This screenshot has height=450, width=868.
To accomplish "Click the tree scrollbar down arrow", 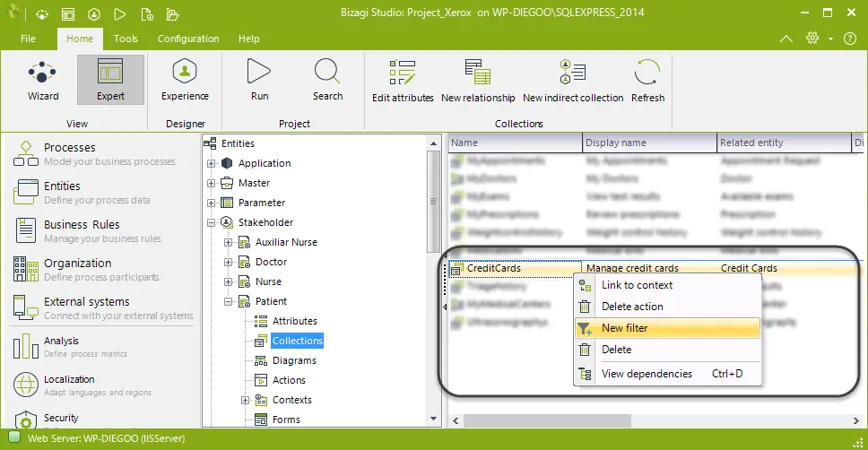I will pos(433,419).
